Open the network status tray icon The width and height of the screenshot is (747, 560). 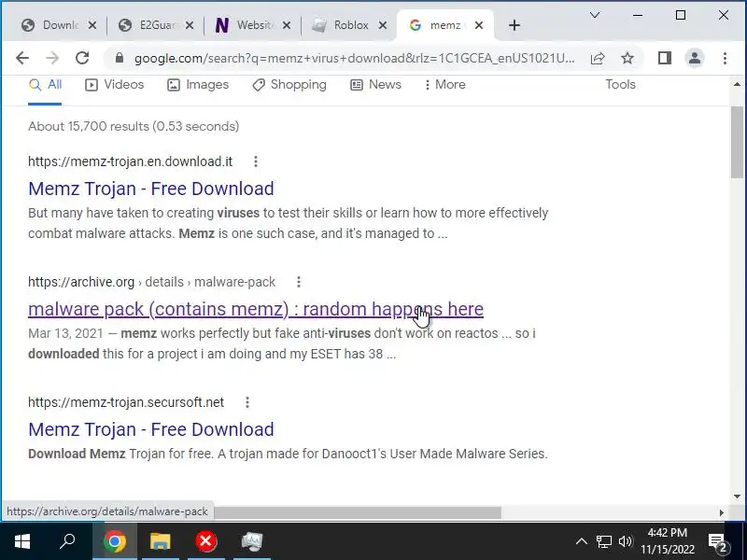pos(604,541)
